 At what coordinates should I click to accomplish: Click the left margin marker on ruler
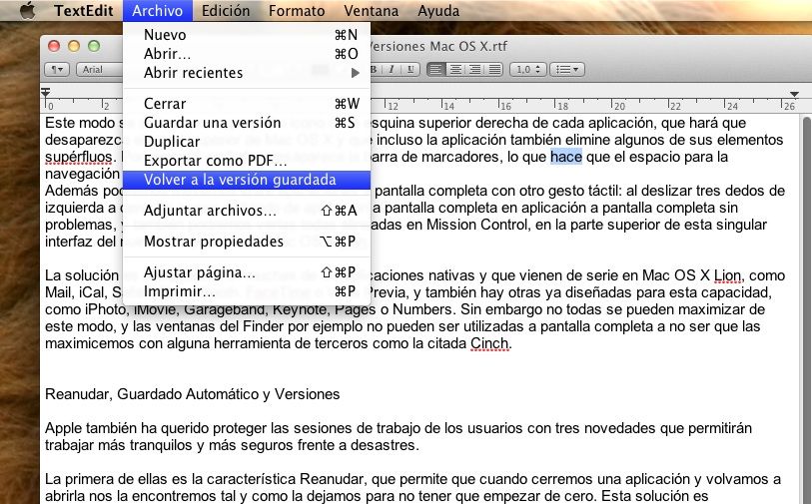coord(46,93)
